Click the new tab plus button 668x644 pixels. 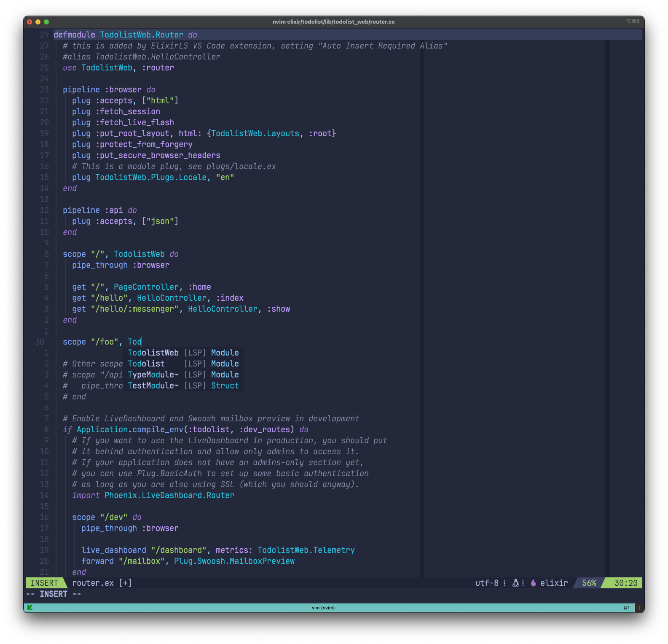click(x=639, y=608)
